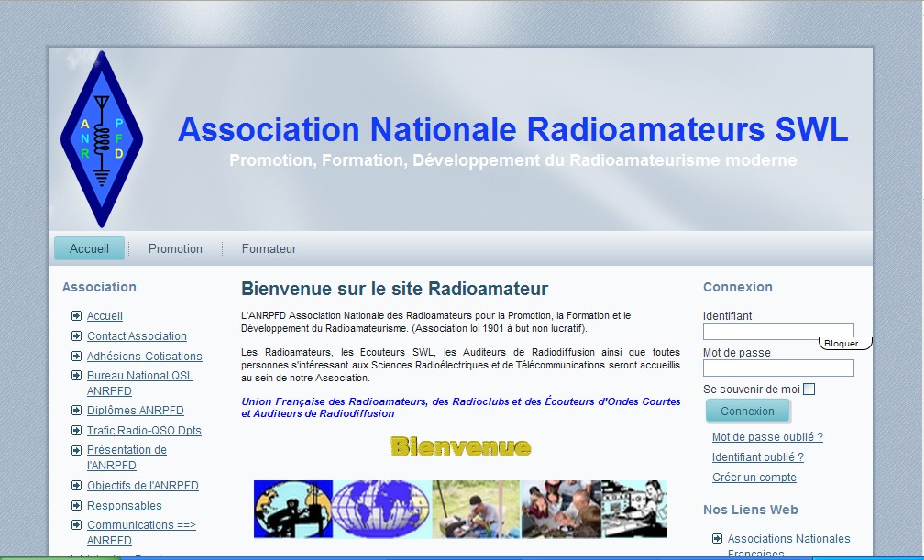Click arrow icon beside Contact Association
The width and height of the screenshot is (924, 560).
pos(77,336)
